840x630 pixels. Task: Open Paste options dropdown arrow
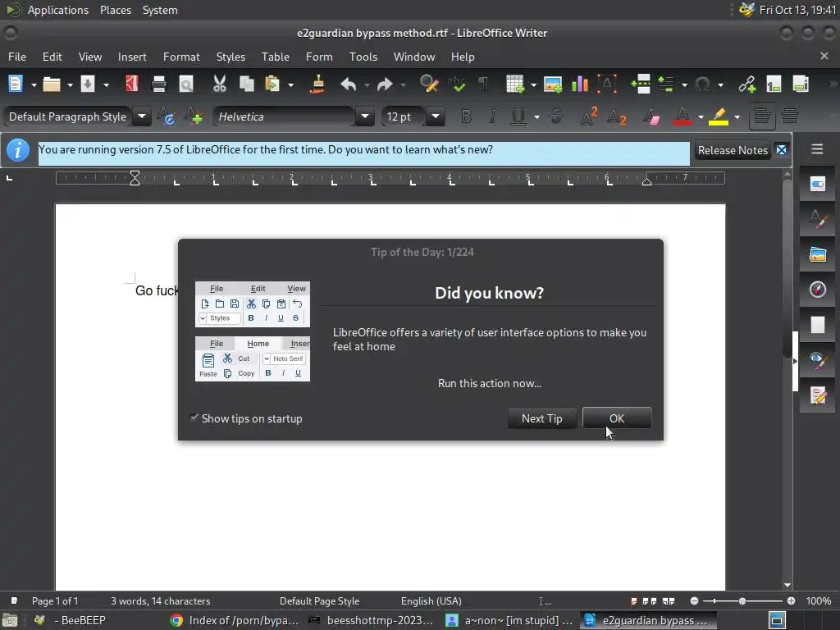coord(291,84)
